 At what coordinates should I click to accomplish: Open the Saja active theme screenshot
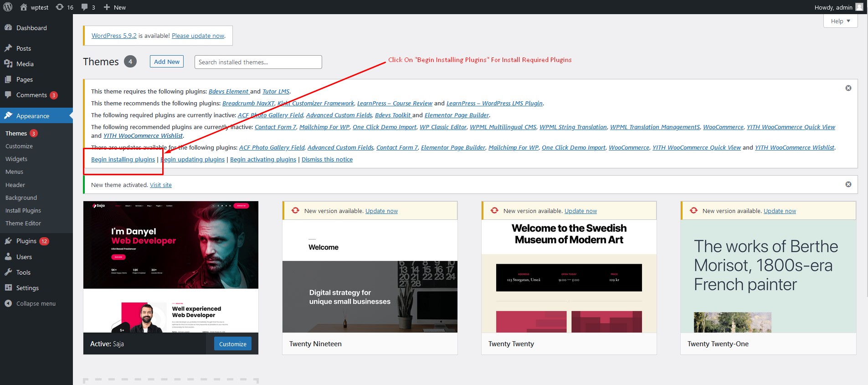pyautogui.click(x=171, y=267)
